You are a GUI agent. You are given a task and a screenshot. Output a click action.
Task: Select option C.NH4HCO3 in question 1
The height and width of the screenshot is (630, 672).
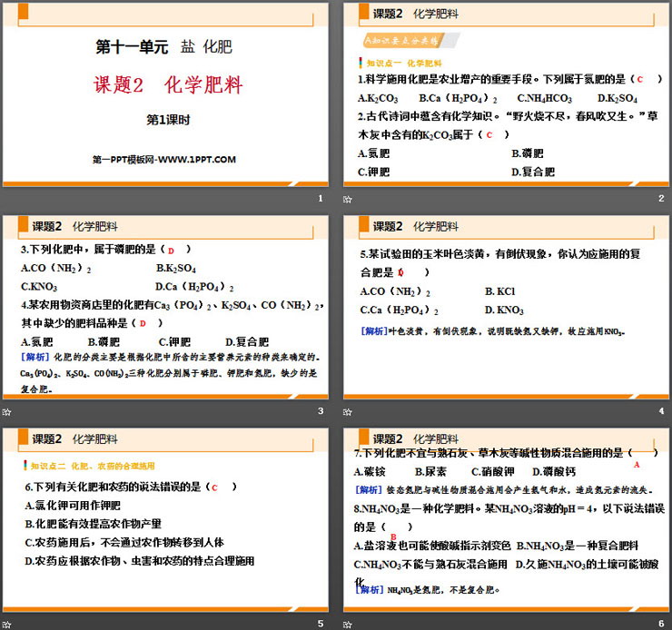[545, 97]
